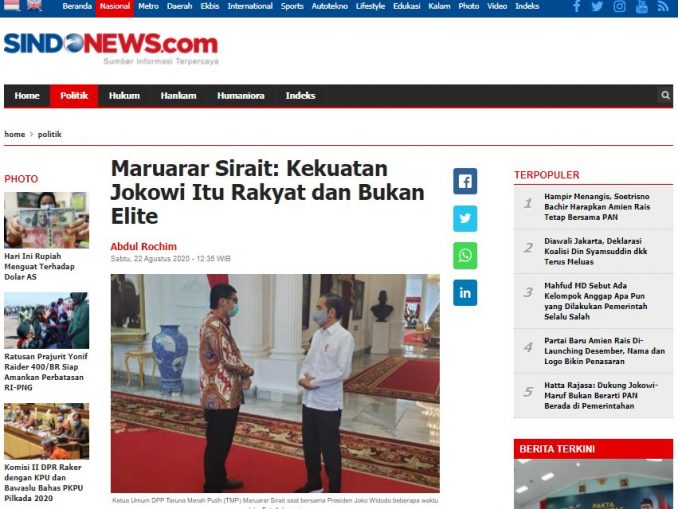Open the search magnifier icon
This screenshot has height=509, width=678.
[x=665, y=95]
